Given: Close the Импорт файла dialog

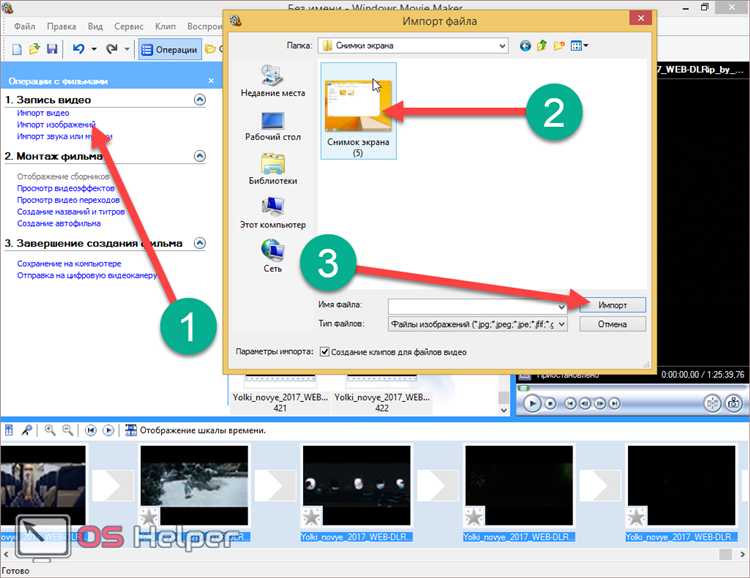Looking at the screenshot, I should 640,19.
